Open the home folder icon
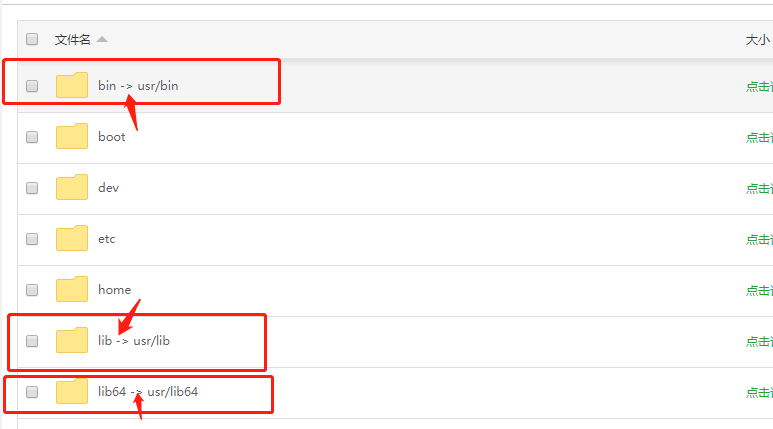The width and height of the screenshot is (773, 429). point(72,289)
